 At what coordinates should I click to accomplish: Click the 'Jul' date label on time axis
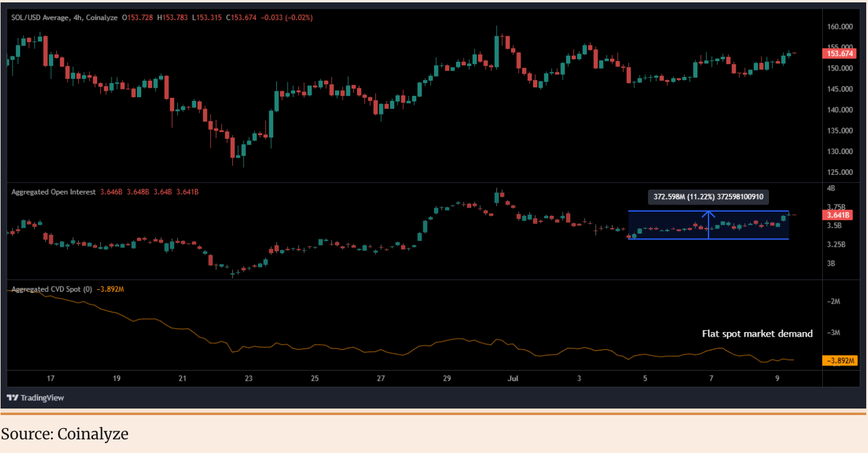(513, 378)
